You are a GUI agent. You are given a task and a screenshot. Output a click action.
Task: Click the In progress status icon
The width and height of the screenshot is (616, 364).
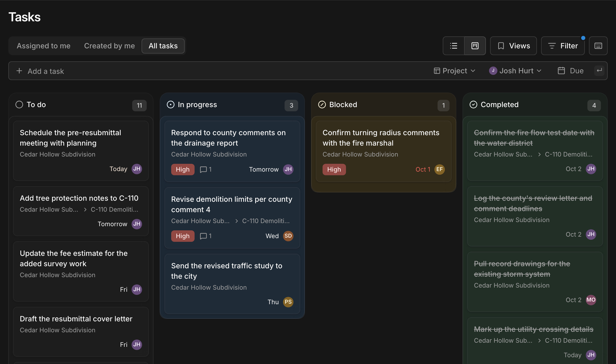point(171,105)
